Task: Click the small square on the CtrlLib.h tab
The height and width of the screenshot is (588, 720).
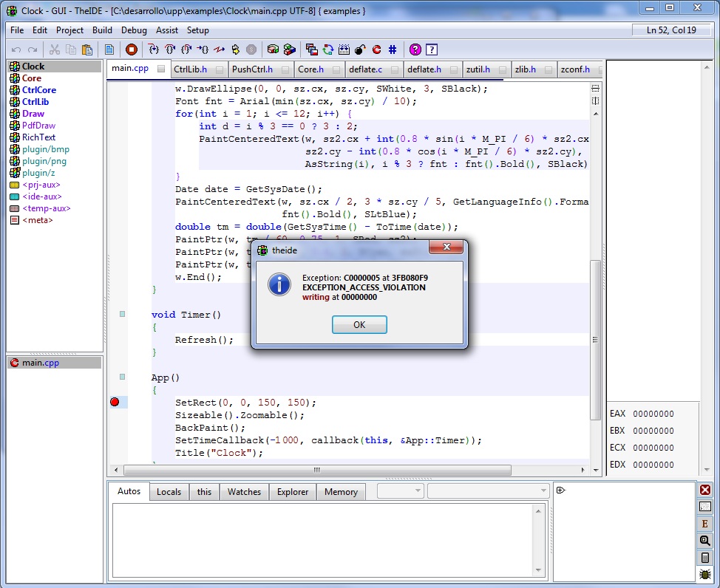Action: tap(218, 69)
